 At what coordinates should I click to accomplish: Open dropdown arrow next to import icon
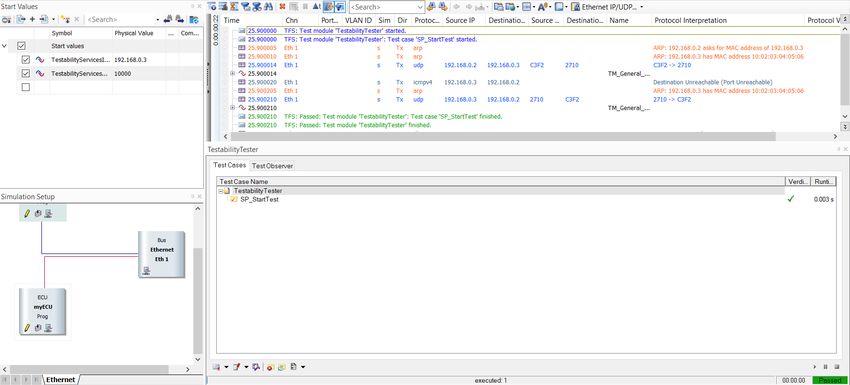[53, 20]
